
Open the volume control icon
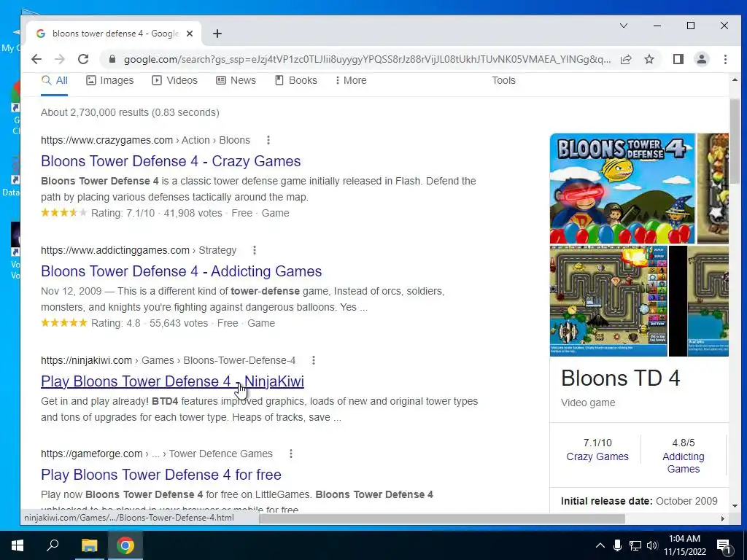coord(652,545)
